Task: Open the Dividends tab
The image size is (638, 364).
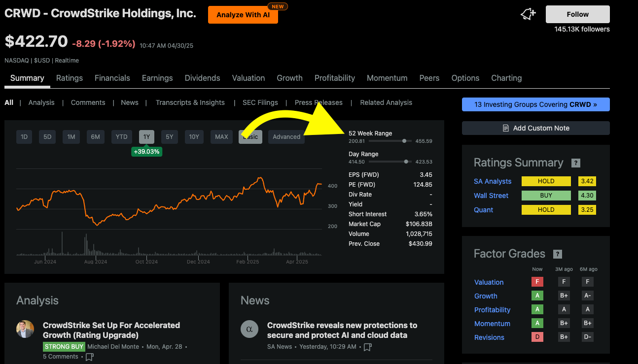Action: coord(203,78)
